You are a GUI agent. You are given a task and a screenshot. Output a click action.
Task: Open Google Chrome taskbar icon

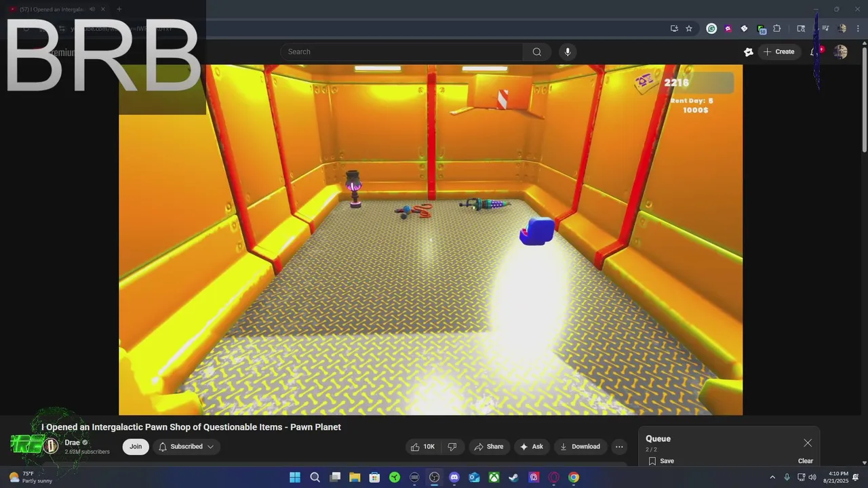(574, 477)
